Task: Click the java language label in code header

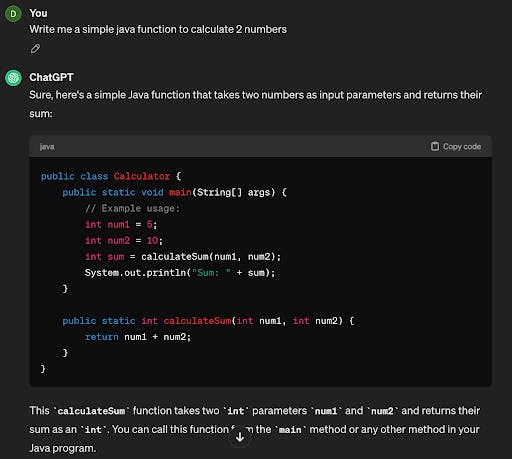Action: point(47,147)
